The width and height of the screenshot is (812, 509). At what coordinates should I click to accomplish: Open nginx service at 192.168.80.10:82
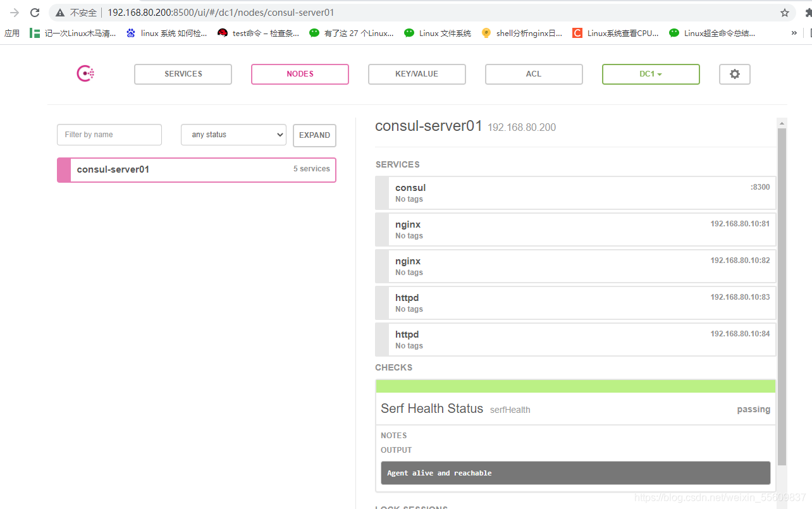[x=575, y=266]
